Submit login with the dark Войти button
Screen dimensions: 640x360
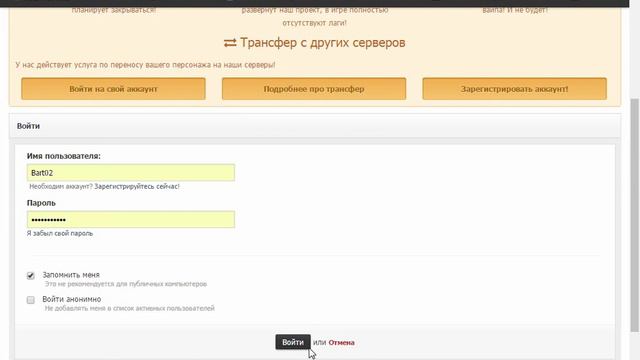(x=293, y=342)
